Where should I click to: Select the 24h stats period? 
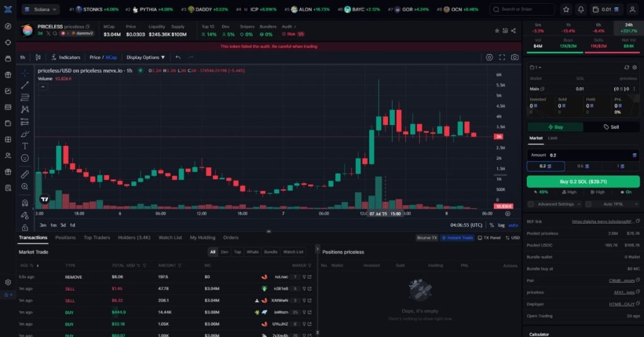629,28
